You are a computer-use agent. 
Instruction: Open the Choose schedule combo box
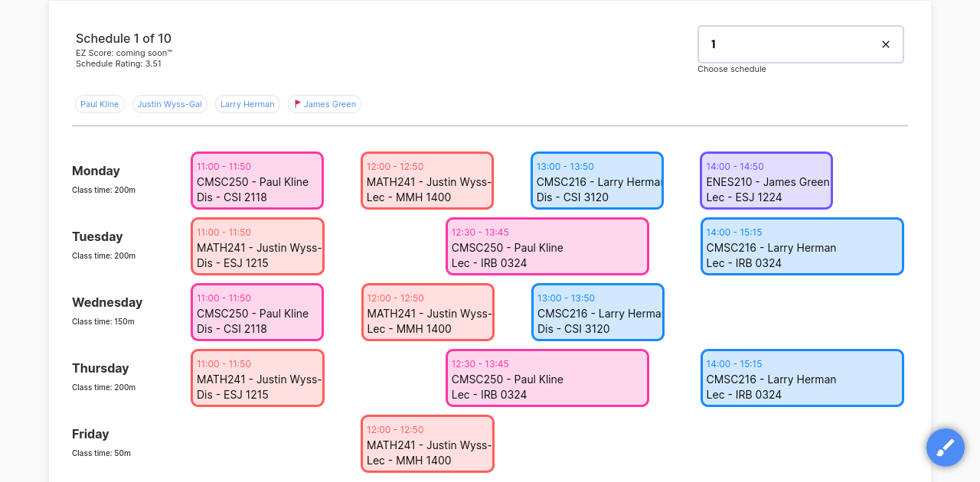(789, 44)
